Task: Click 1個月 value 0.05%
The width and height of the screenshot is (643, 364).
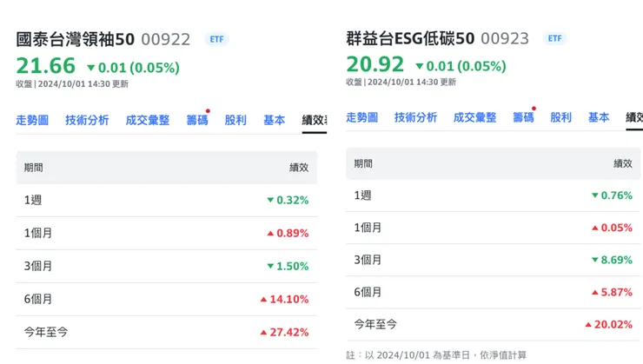Action: pos(612,228)
